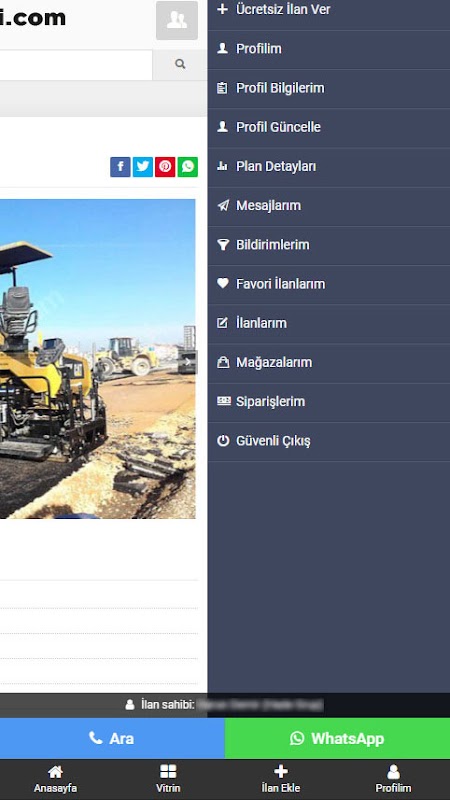
Task: Share listing via Twitter icon
Action: click(143, 167)
